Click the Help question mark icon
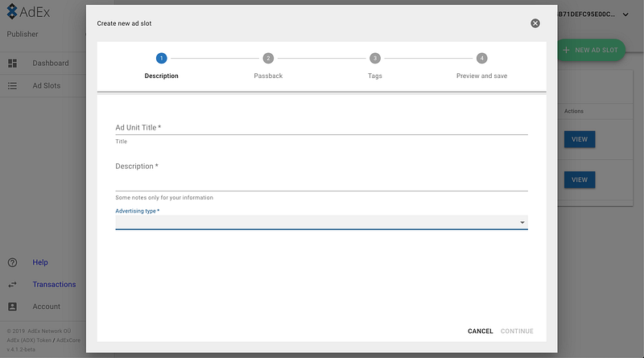 coord(12,262)
